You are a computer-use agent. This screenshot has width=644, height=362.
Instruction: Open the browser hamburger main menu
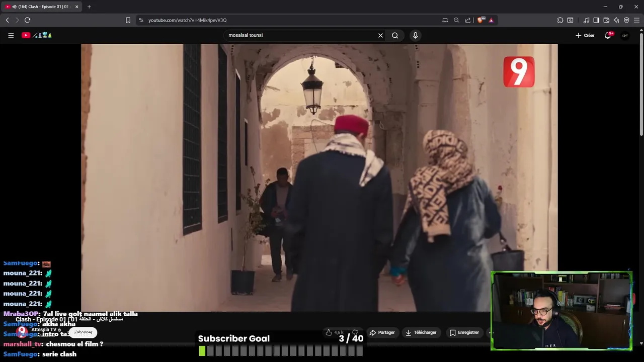[636, 20]
